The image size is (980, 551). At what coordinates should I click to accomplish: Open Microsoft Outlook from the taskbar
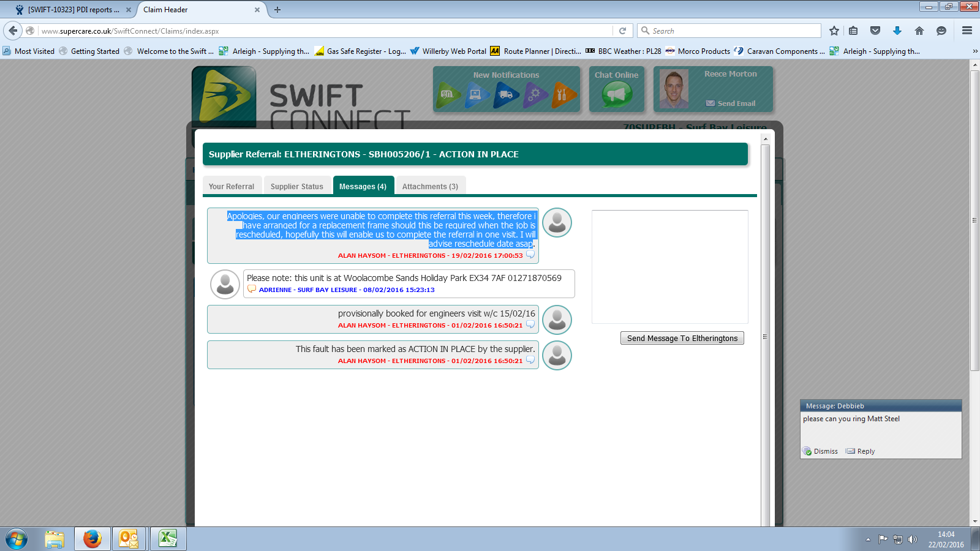tap(129, 539)
